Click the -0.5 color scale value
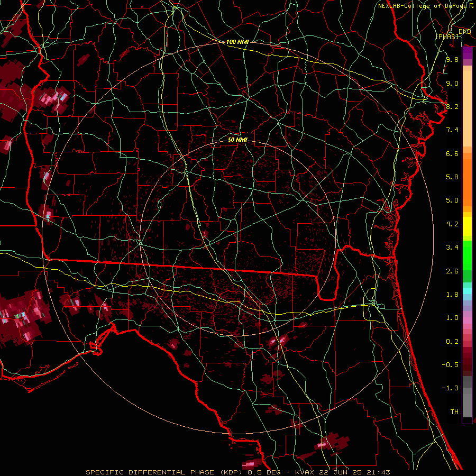Viewport: 476px width, 476px height. click(450, 365)
